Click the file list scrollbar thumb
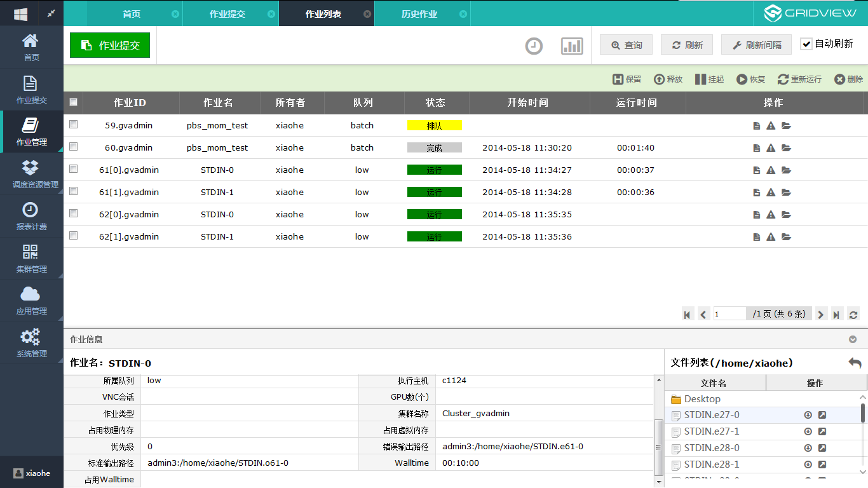Screen dimensions: 868x488 pos(863,413)
